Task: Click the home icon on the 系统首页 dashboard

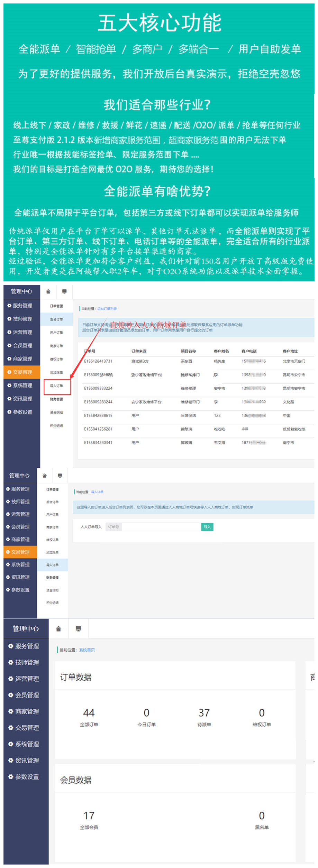Action: 58,628
